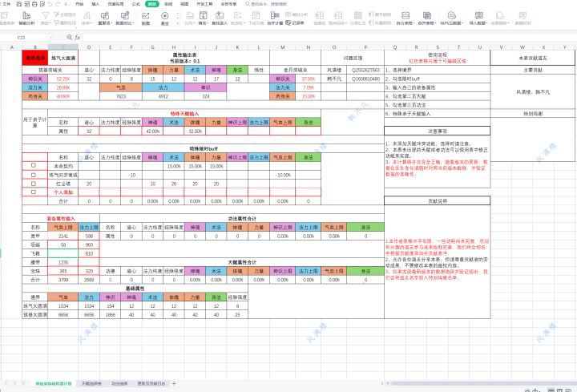Click the Lookup Entry (查找录入) icon

(220, 15)
